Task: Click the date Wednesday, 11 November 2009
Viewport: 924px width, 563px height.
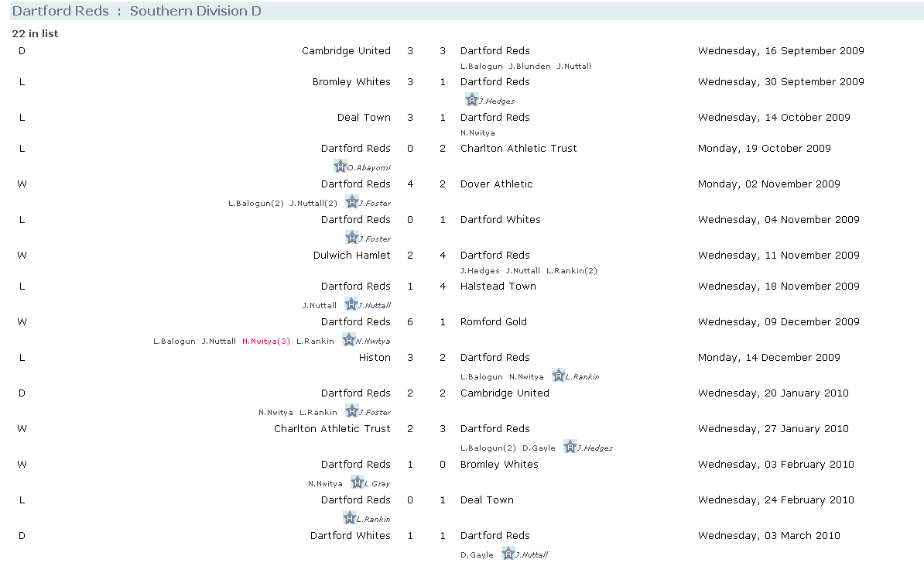Action: 779,256
